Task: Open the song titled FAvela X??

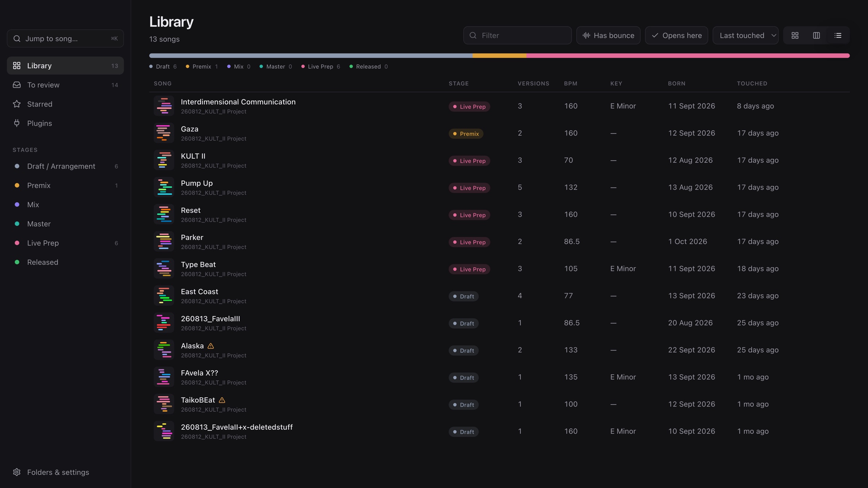Action: click(x=199, y=373)
